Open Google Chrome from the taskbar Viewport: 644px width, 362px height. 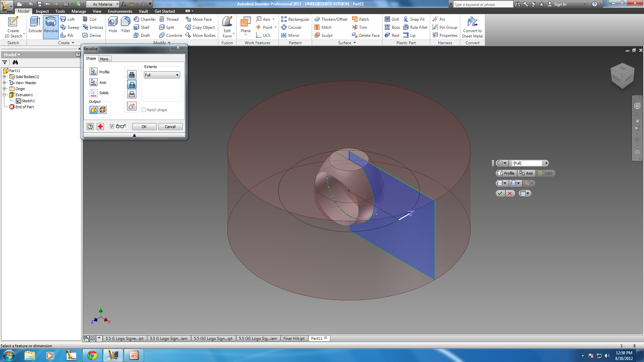click(x=92, y=355)
